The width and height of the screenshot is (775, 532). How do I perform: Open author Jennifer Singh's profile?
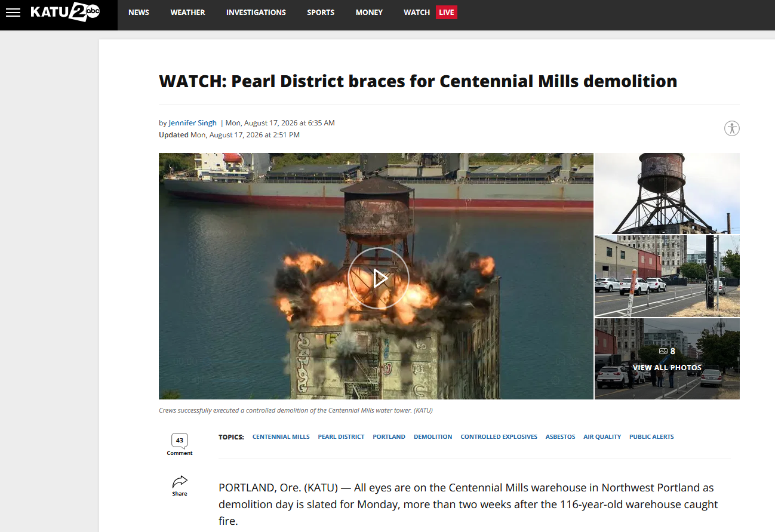point(192,123)
